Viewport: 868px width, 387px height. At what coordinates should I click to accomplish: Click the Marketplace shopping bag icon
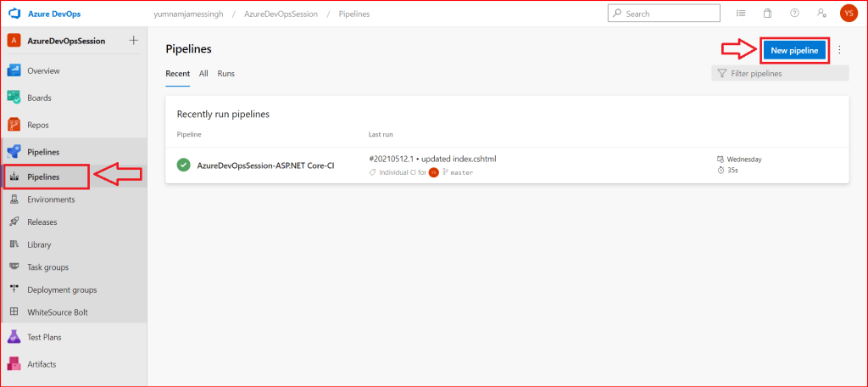(x=767, y=14)
